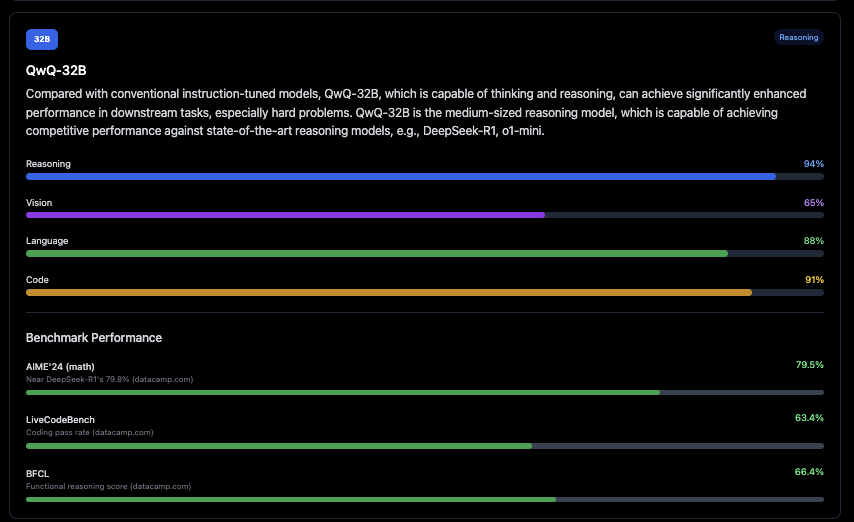The width and height of the screenshot is (854, 522).
Task: Click the orange Code progress bar
Action: coord(425,293)
